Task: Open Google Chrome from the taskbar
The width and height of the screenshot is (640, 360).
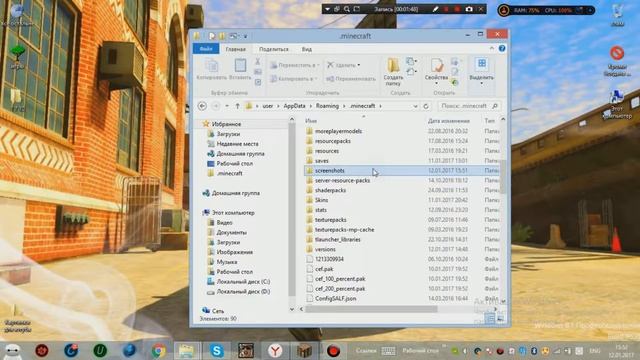Action: (159, 350)
